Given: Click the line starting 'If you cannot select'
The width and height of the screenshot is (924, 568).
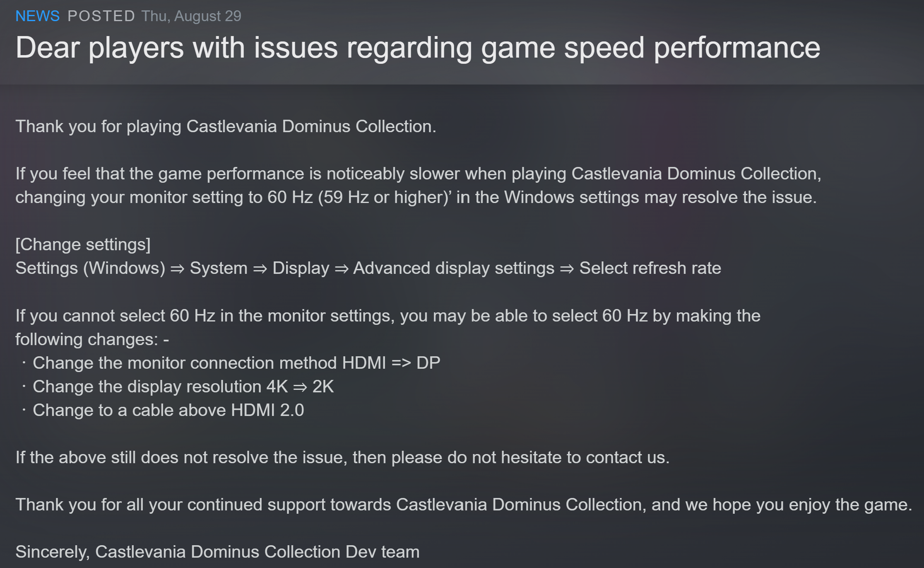Looking at the screenshot, I should tap(387, 316).
